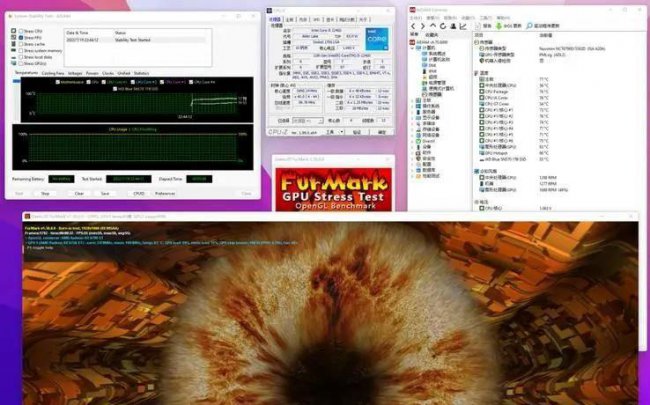
Task: Open IPMI item in the AIDA64 tree
Action: tap(429, 71)
